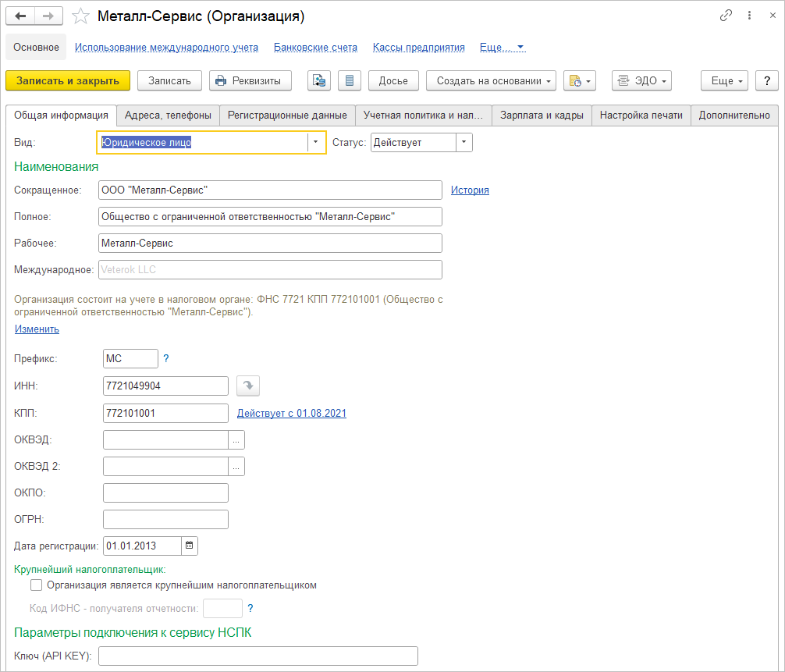
Task: Copy link to this form via chain icon
Action: (726, 16)
